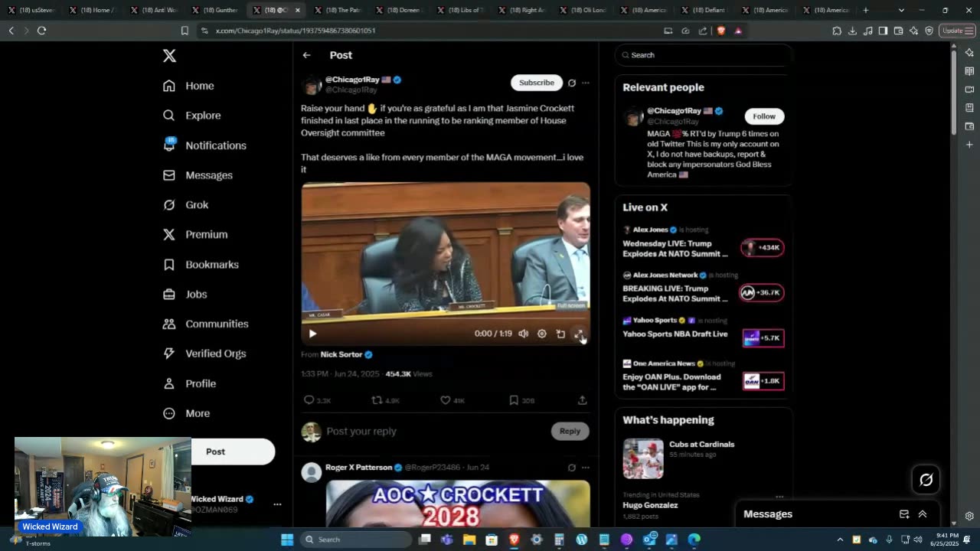
Task: Reload the page in the browser
Action: [41, 31]
